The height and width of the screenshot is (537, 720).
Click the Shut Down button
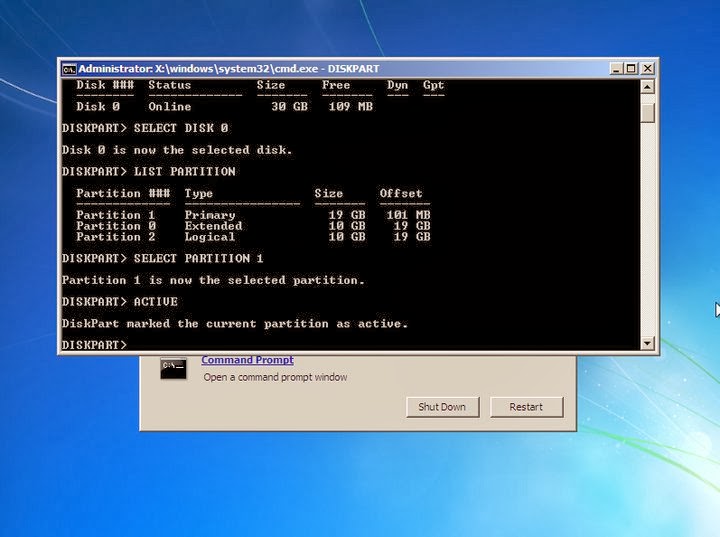(442, 407)
